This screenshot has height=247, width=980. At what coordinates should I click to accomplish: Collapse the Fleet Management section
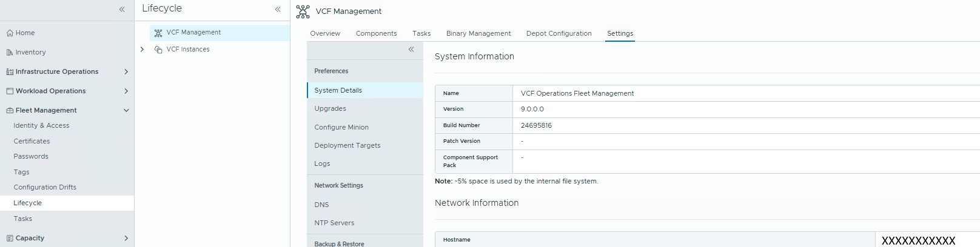(126, 111)
